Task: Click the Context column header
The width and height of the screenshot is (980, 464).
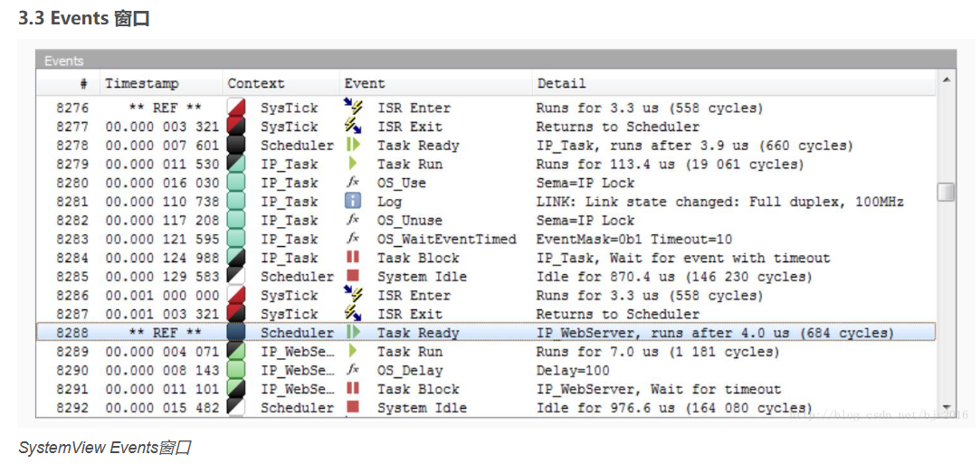Action: click(x=281, y=83)
